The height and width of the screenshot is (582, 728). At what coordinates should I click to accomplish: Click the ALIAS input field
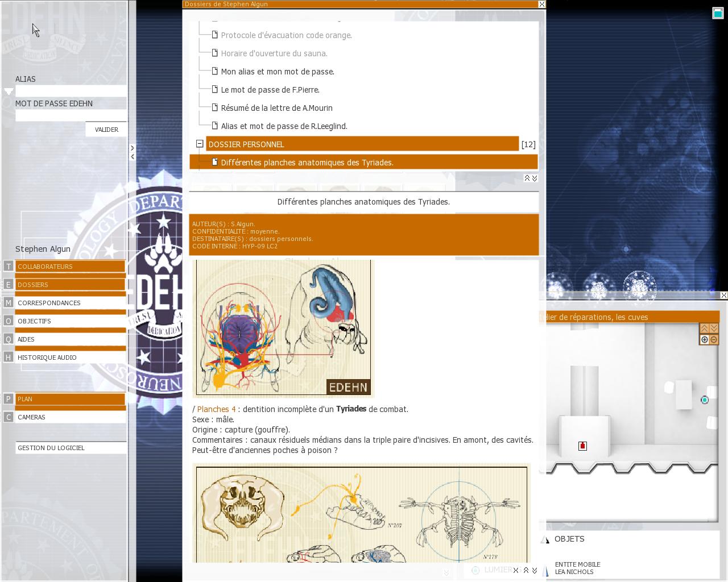[71, 91]
